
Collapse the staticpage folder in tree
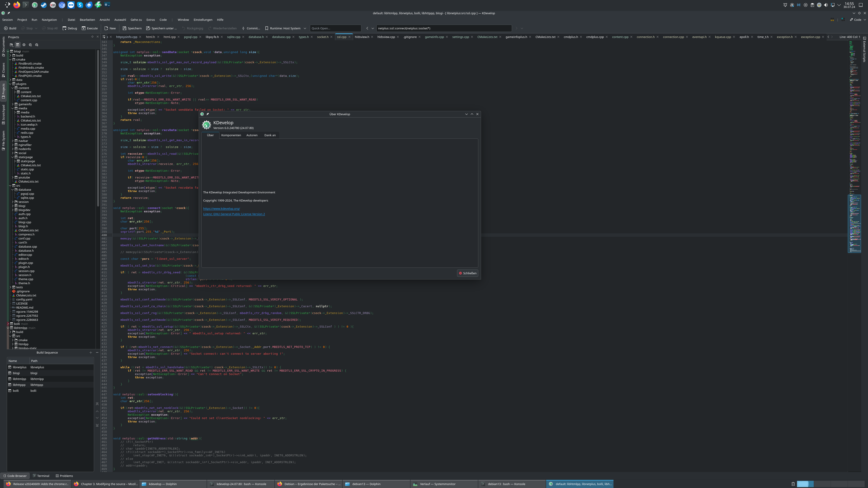pyautogui.click(x=12, y=157)
